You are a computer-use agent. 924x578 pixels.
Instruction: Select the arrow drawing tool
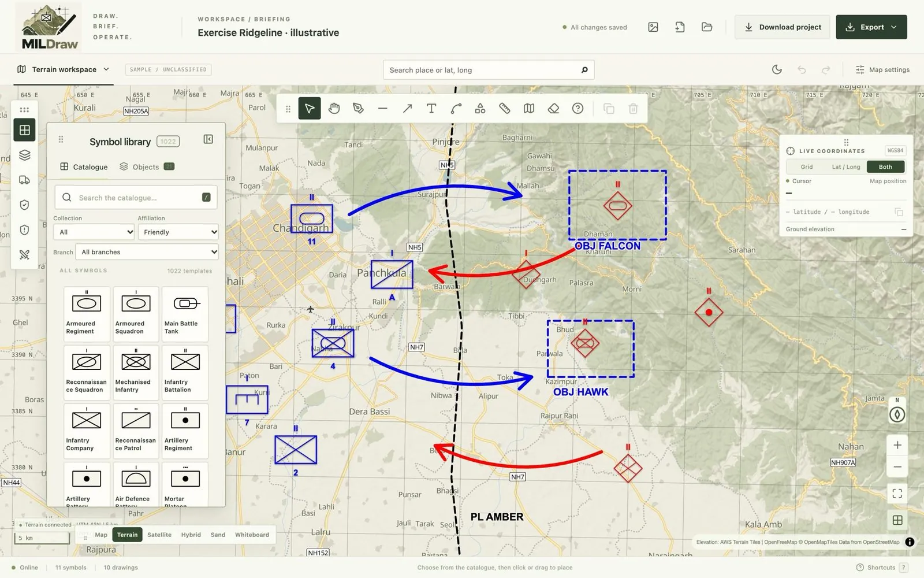407,109
